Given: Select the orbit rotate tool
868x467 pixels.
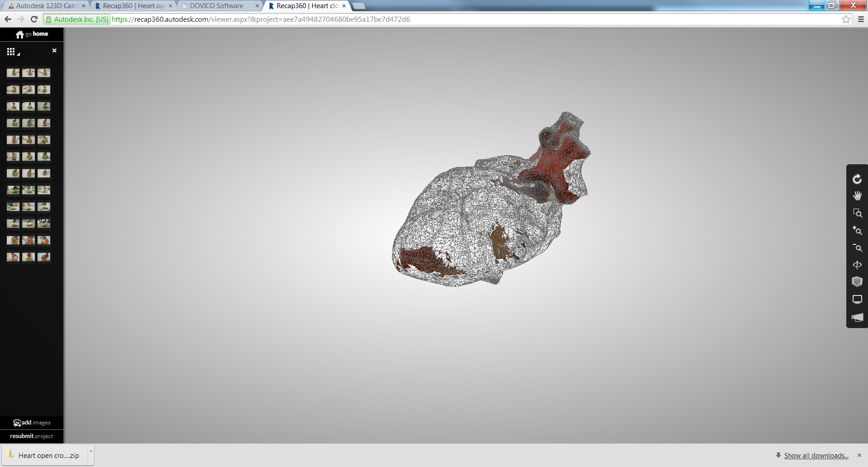Looking at the screenshot, I should click(x=857, y=179).
